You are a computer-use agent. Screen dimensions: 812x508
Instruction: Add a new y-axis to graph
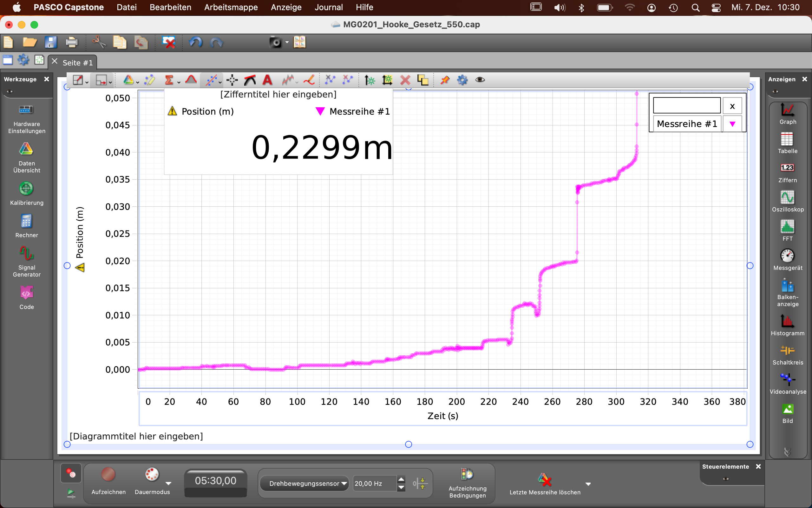click(x=370, y=80)
